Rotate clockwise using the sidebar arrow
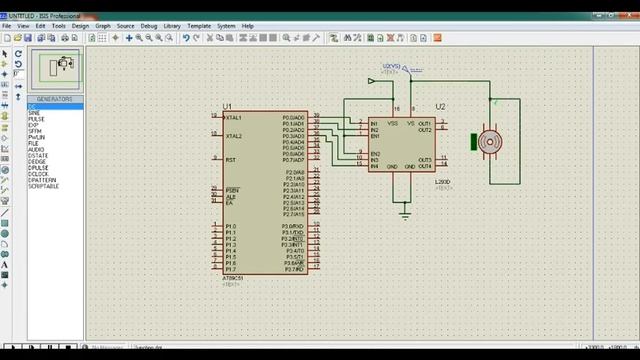This screenshot has width=640, height=360. click(18, 54)
